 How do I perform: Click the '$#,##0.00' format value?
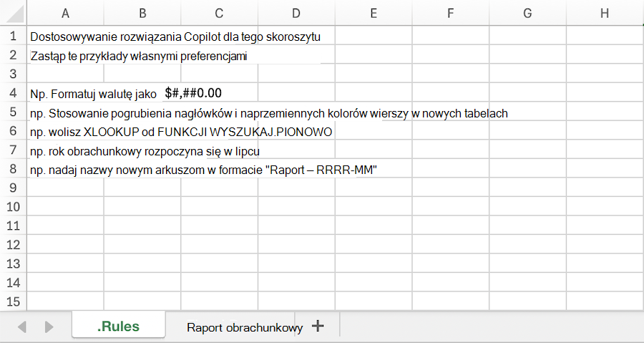tap(193, 93)
